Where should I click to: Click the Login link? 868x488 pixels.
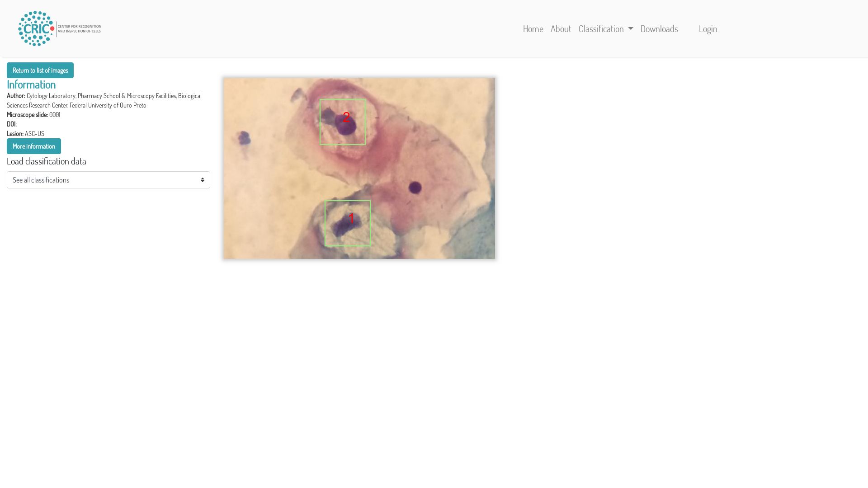point(708,28)
